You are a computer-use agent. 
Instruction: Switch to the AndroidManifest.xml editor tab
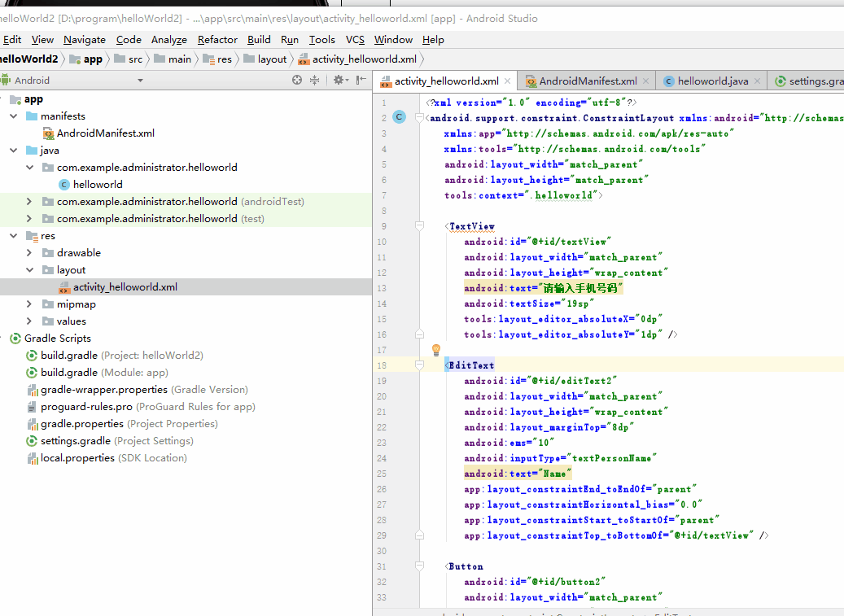(588, 81)
